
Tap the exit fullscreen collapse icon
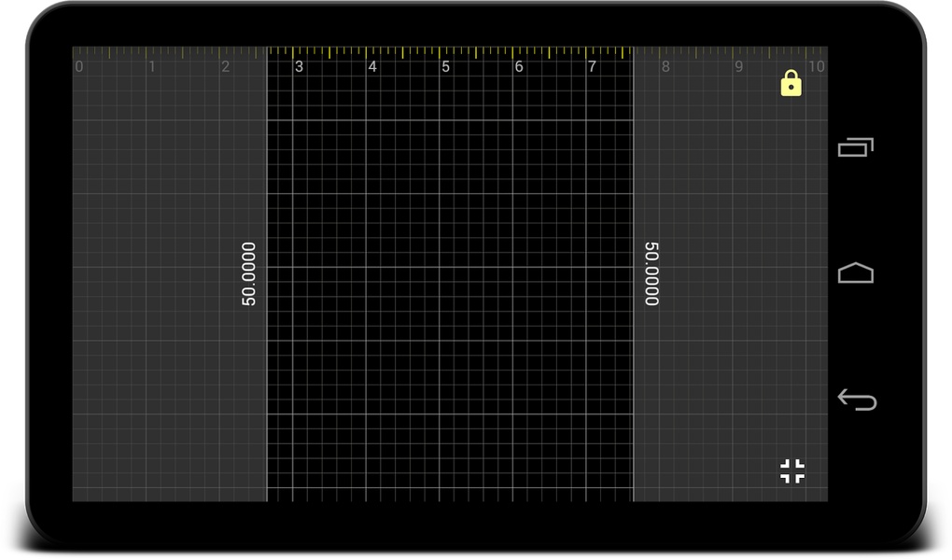click(792, 470)
